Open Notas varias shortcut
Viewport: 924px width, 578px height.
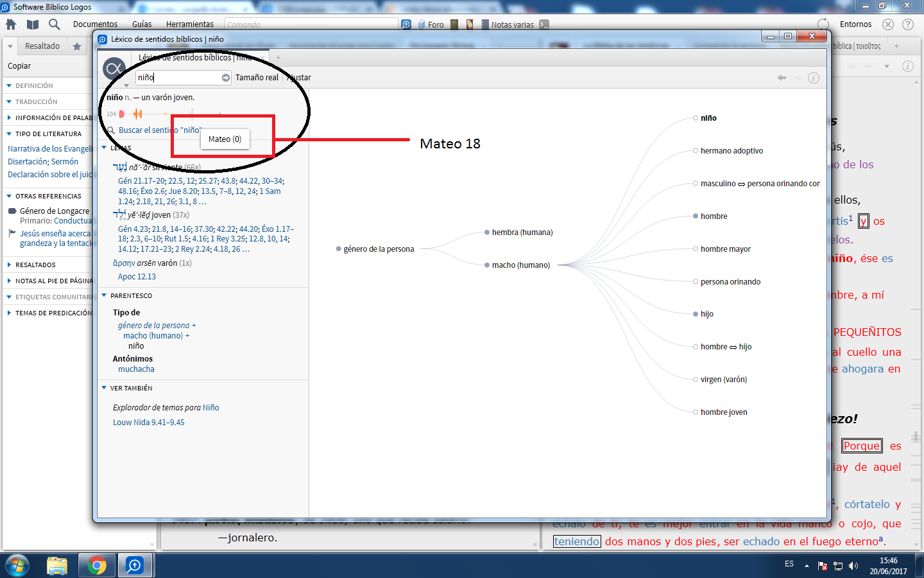coord(507,24)
